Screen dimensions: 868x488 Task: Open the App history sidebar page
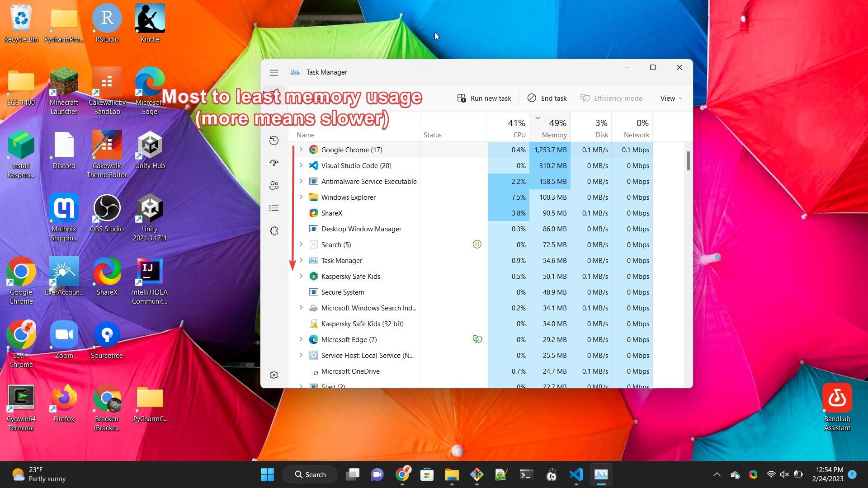click(x=274, y=141)
